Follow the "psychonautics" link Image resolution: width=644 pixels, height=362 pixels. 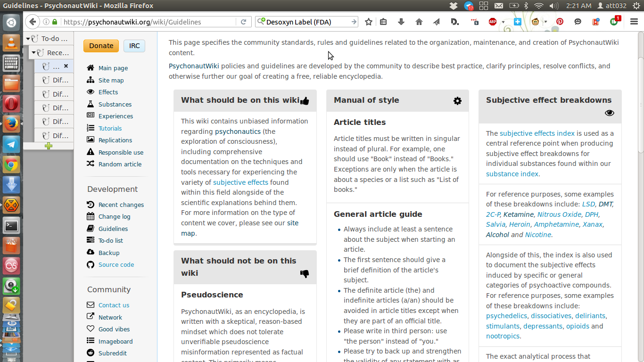238,132
